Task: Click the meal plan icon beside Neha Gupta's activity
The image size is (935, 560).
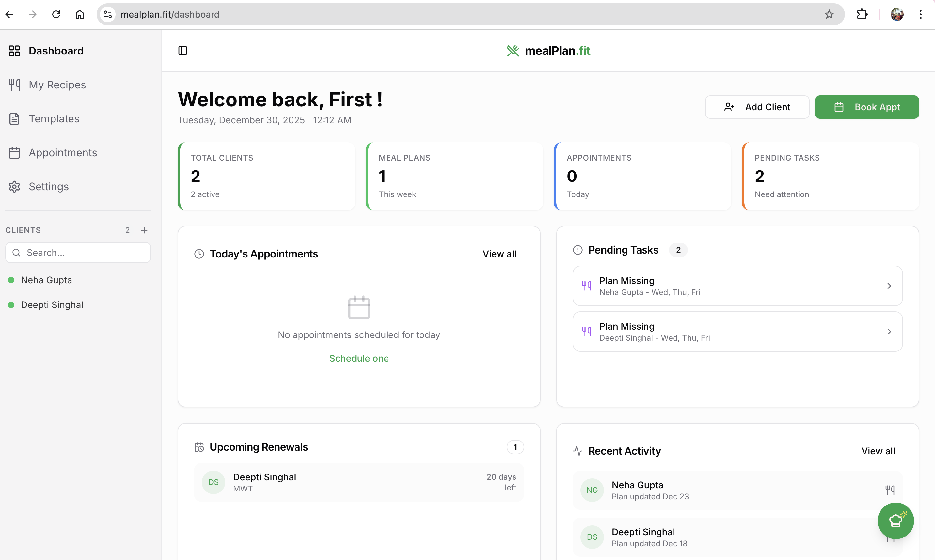Action: [x=890, y=490]
